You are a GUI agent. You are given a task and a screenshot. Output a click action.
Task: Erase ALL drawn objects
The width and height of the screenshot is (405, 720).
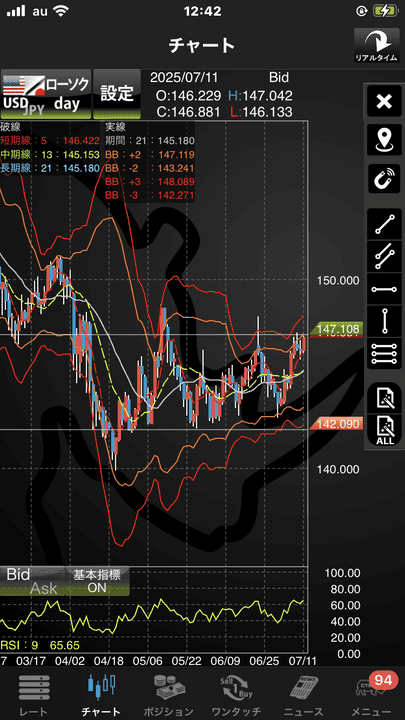pyautogui.click(x=384, y=430)
